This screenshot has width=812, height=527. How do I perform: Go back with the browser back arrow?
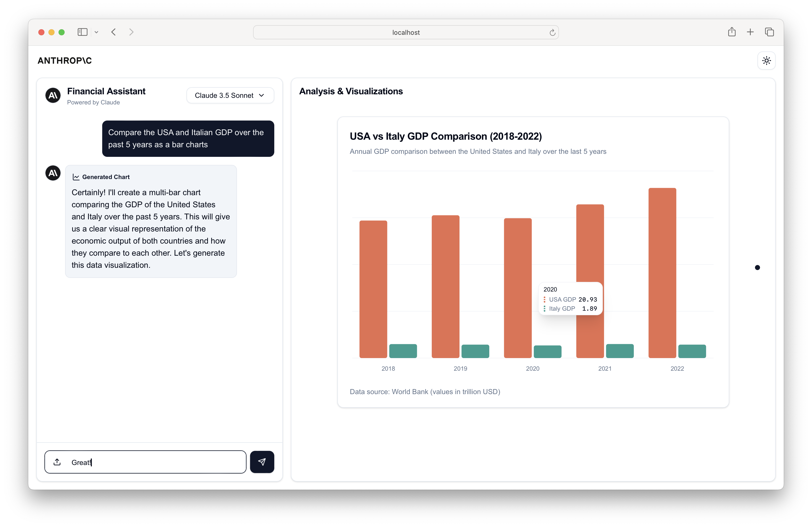tap(114, 32)
